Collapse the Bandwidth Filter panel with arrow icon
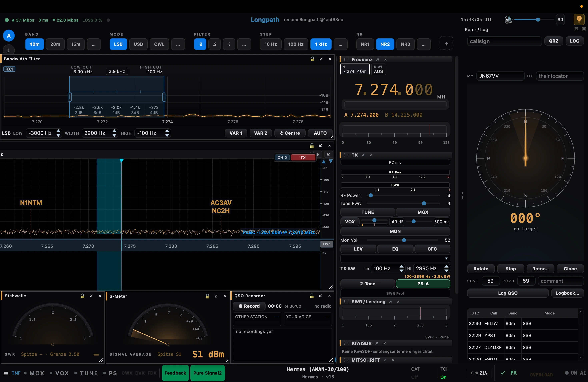This screenshot has width=588, height=382. 321,59
